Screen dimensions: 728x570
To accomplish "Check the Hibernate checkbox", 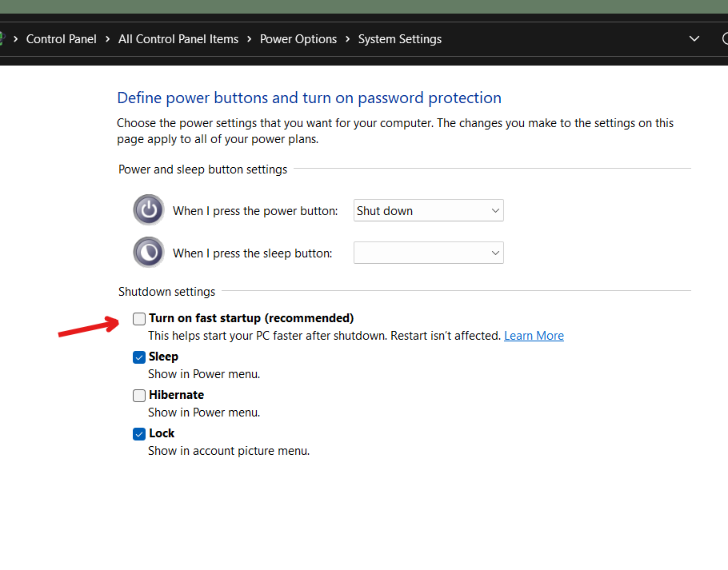I will (x=139, y=396).
